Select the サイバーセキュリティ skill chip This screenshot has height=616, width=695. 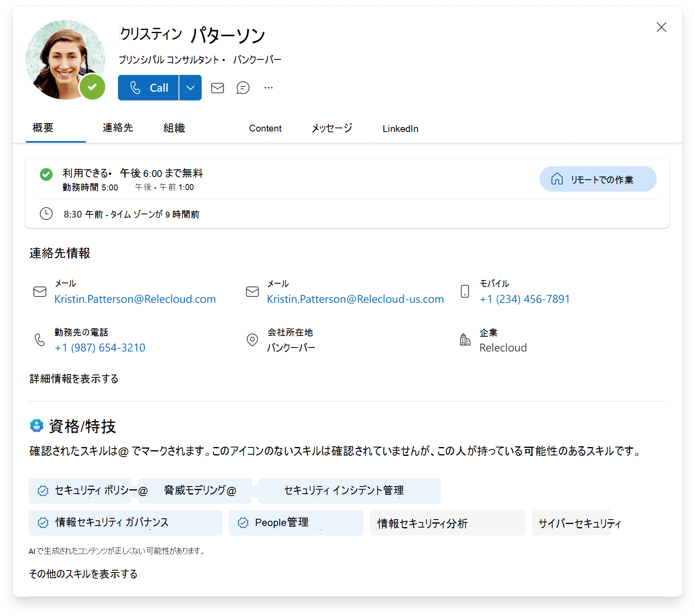pos(571,522)
